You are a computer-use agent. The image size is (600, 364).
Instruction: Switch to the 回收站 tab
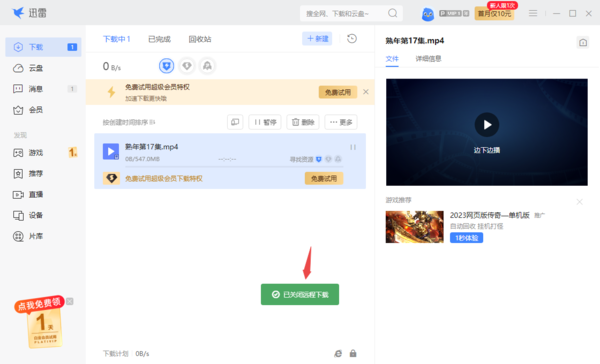200,39
